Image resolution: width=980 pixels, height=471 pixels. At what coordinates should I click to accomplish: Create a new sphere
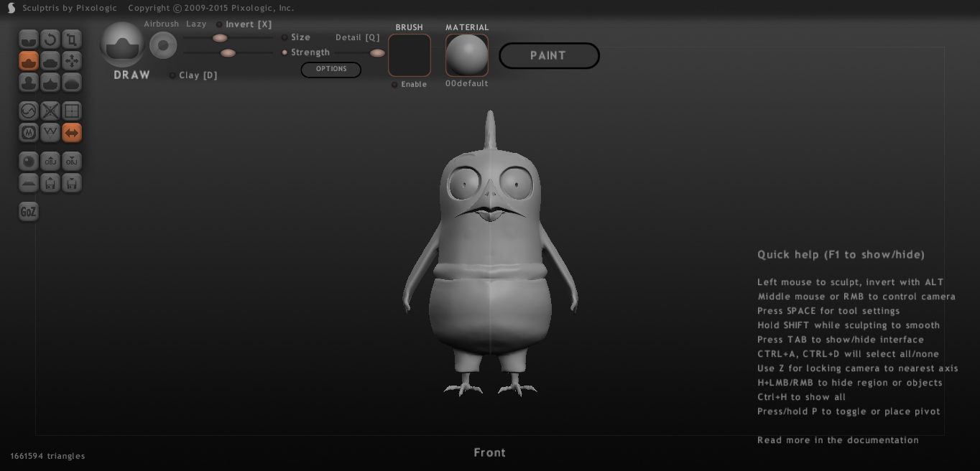[29, 162]
